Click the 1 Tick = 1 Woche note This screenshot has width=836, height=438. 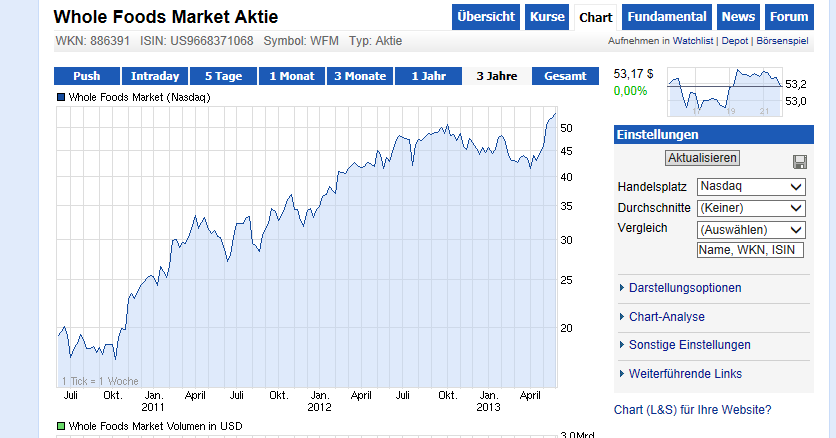tap(100, 381)
